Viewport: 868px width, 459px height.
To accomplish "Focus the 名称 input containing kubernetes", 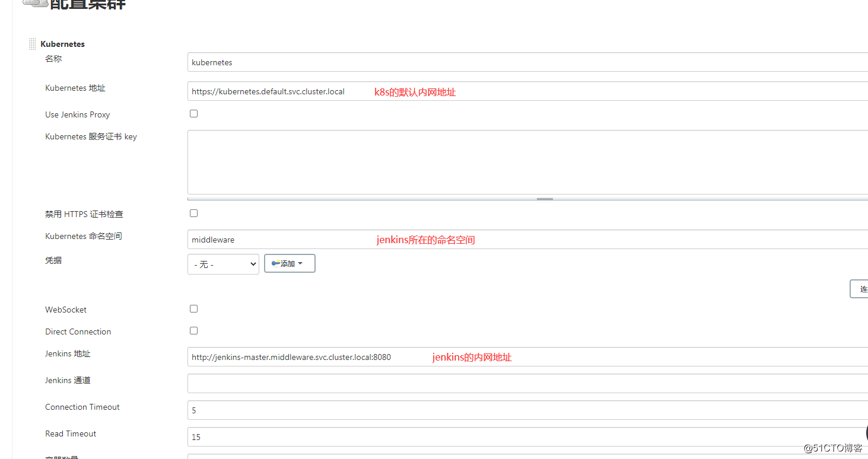I will tap(527, 62).
